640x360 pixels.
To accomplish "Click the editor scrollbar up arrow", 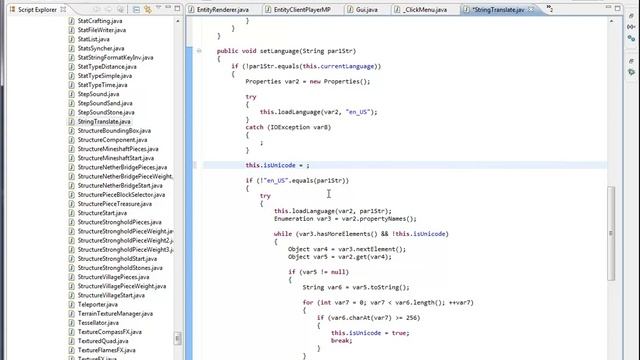I will 611,21.
